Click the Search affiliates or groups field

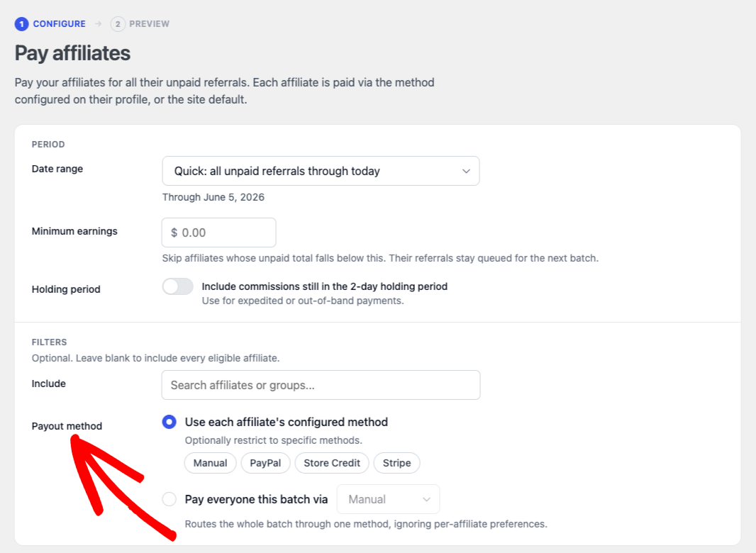(321, 385)
